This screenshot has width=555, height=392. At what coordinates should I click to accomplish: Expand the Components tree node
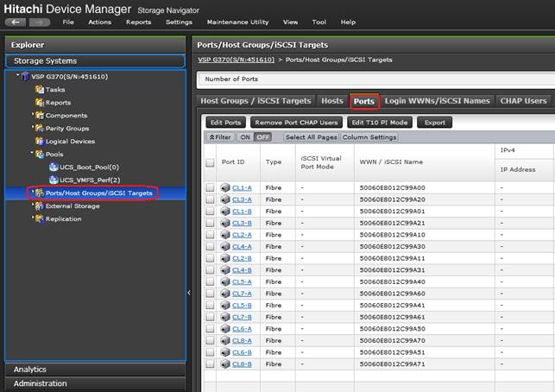(x=33, y=114)
